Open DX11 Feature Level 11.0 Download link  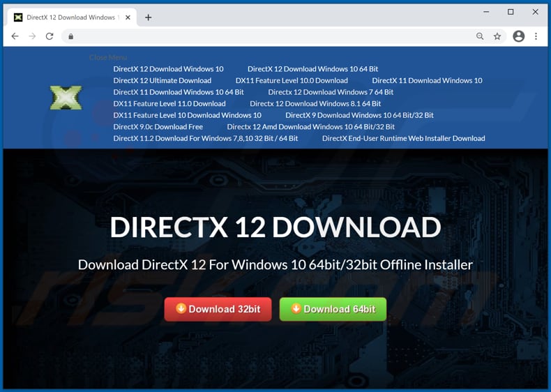point(169,104)
